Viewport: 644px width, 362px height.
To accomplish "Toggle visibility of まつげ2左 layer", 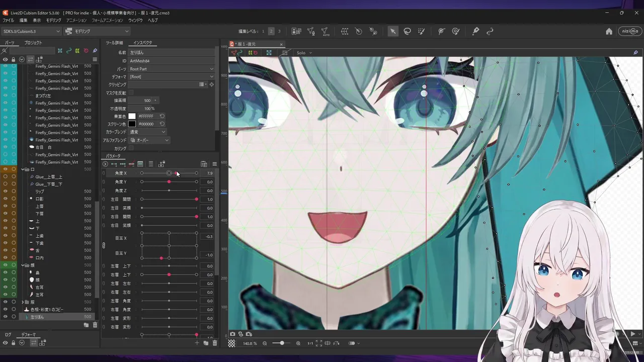I will (6, 96).
